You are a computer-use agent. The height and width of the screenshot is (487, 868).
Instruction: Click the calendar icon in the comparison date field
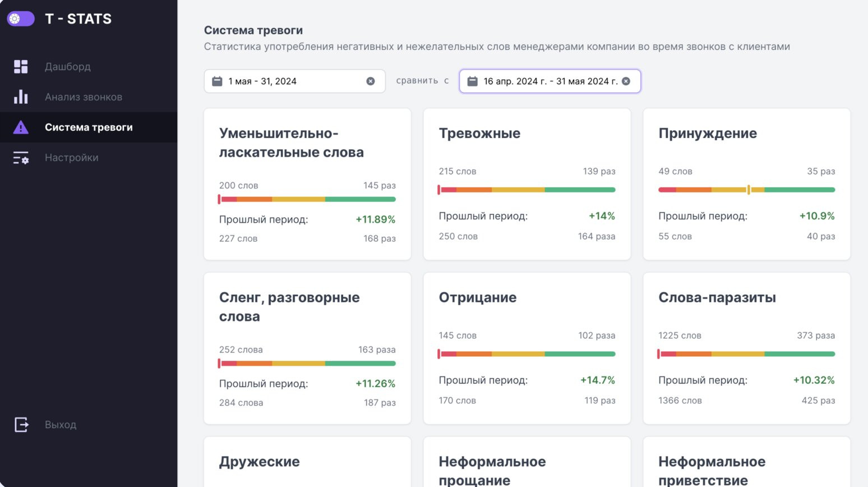(473, 81)
